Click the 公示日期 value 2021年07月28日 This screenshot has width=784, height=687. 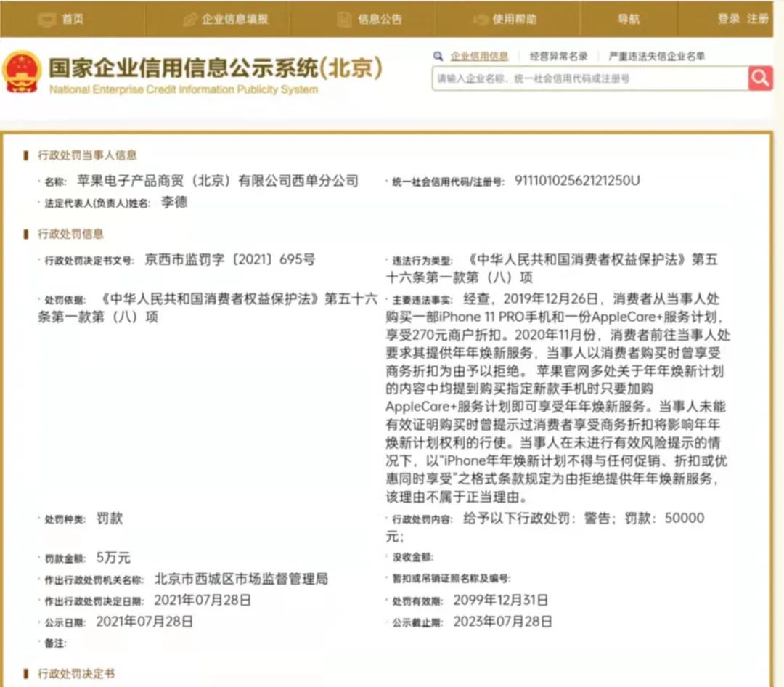click(x=144, y=622)
